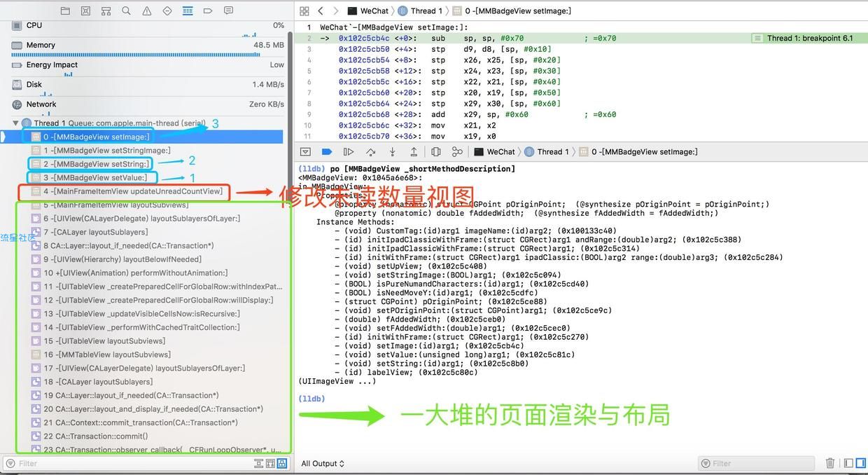Image resolution: width=868 pixels, height=475 pixels.
Task: Open WeChat process in debug bar
Action: point(494,152)
